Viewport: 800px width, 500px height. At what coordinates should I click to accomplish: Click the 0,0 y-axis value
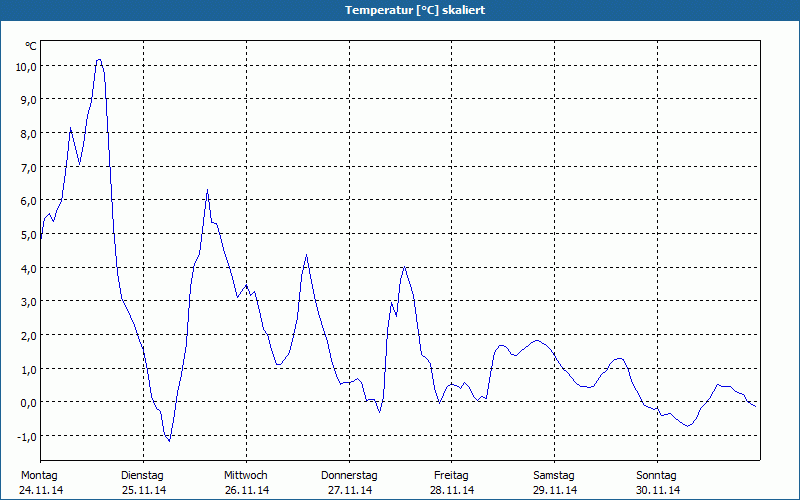click(29, 403)
